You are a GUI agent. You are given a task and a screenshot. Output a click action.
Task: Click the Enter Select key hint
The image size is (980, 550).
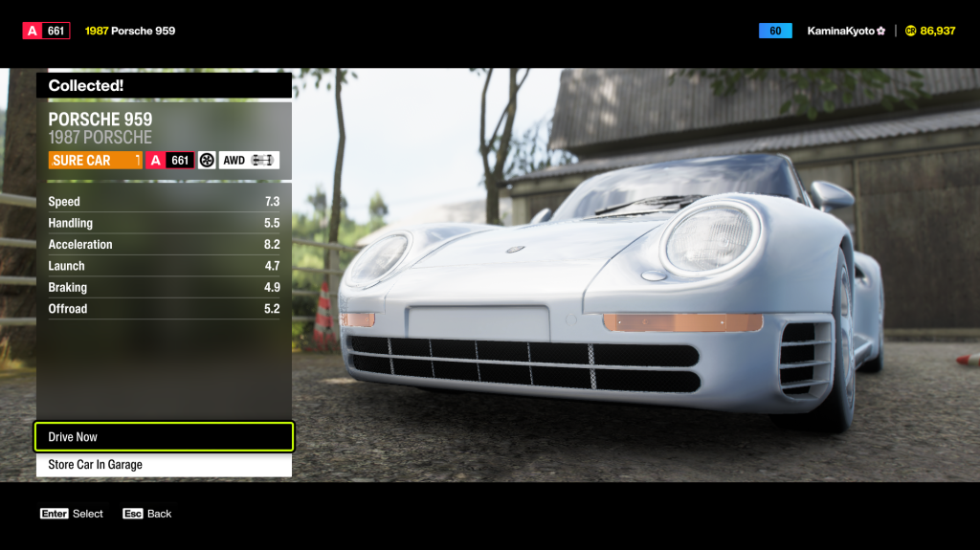click(x=71, y=514)
